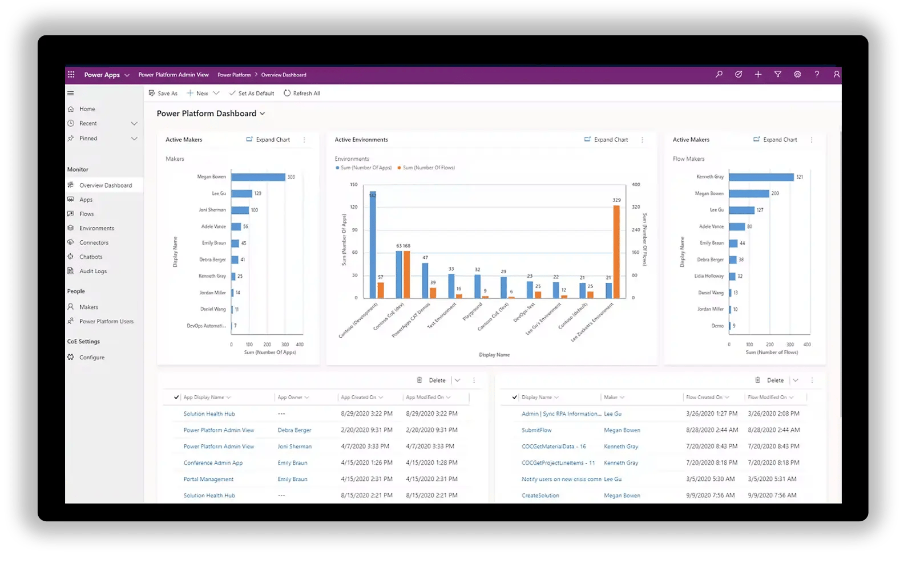This screenshot has height=584, width=924.
Task: Expand the Power Apps app switcher chevron
Action: click(x=127, y=75)
